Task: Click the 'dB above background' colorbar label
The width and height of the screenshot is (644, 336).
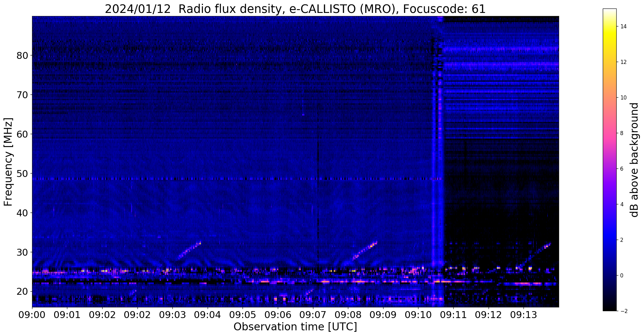Action: (635, 160)
